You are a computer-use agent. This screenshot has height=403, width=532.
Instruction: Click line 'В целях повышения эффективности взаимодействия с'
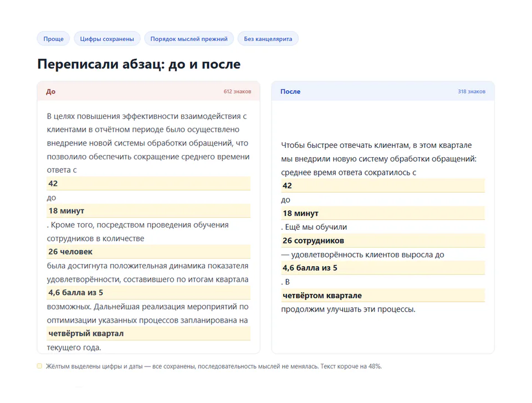(146, 116)
